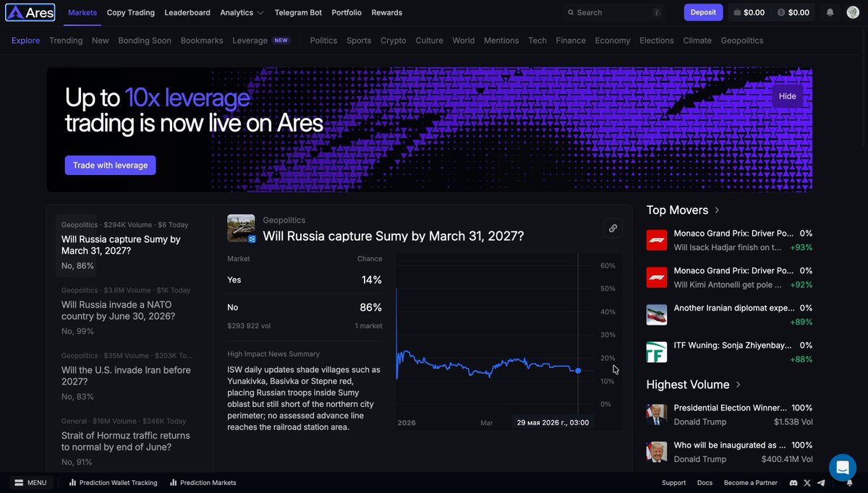Click ITF icon for Wuning market
The height and width of the screenshot is (493, 868).
pos(656,353)
